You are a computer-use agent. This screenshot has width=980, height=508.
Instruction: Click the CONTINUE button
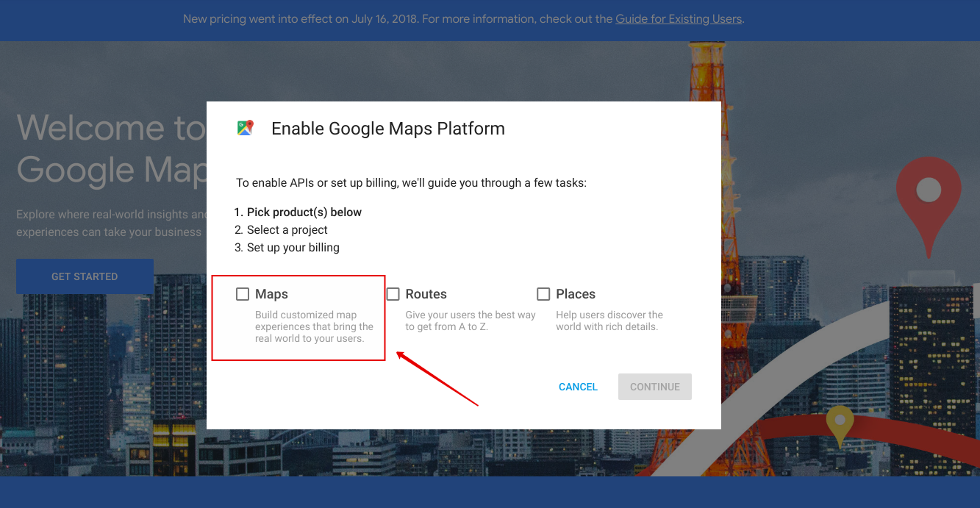654,386
